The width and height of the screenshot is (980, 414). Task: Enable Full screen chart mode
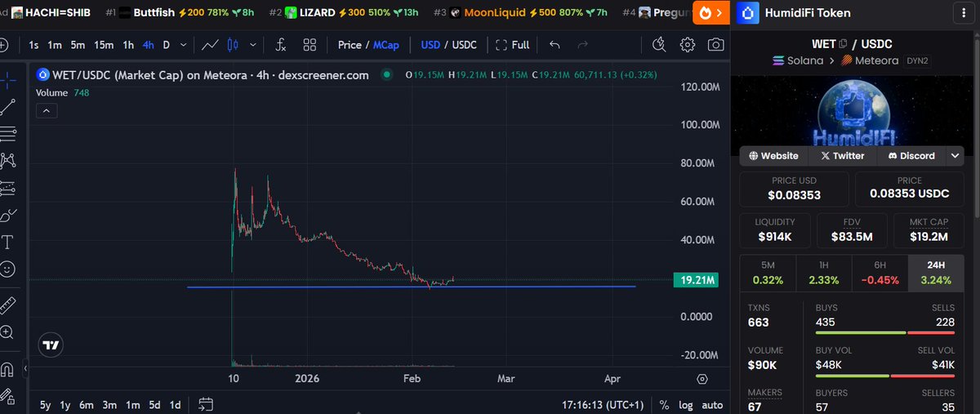tap(512, 45)
